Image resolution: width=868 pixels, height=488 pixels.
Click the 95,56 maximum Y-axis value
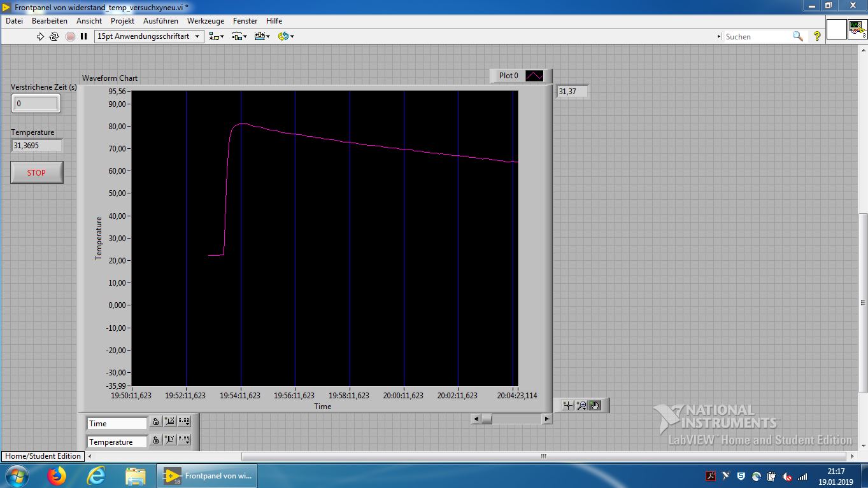[x=118, y=92]
